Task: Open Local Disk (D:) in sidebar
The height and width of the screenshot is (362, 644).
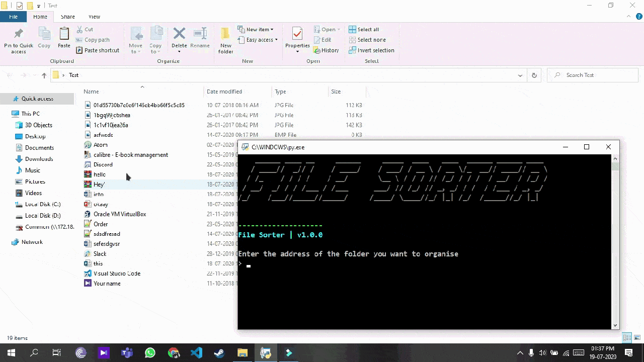Action: (x=43, y=216)
